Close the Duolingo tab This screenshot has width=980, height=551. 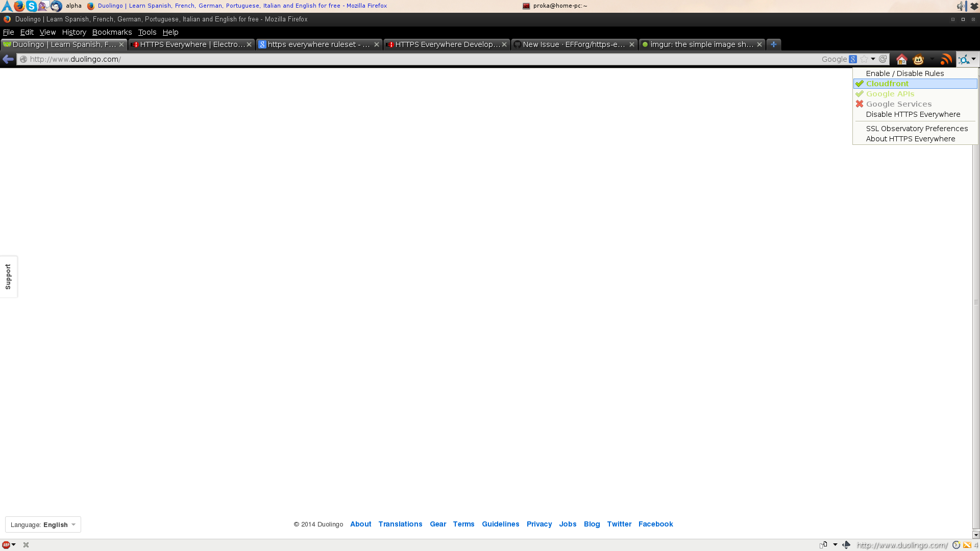pos(121,44)
